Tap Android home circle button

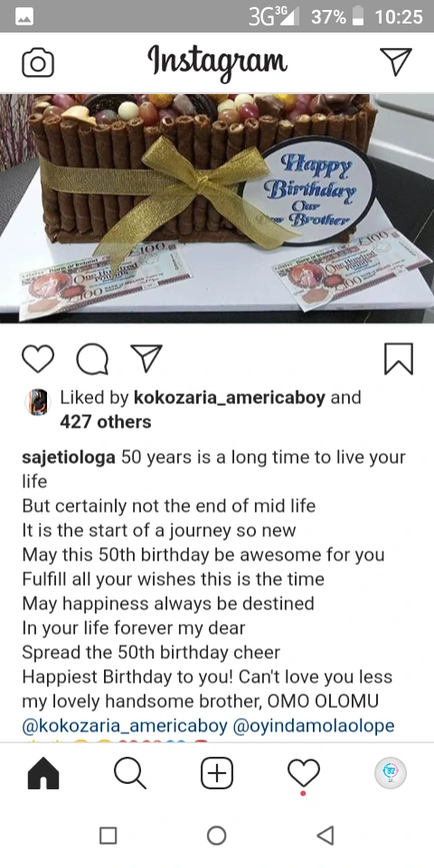tap(216, 835)
